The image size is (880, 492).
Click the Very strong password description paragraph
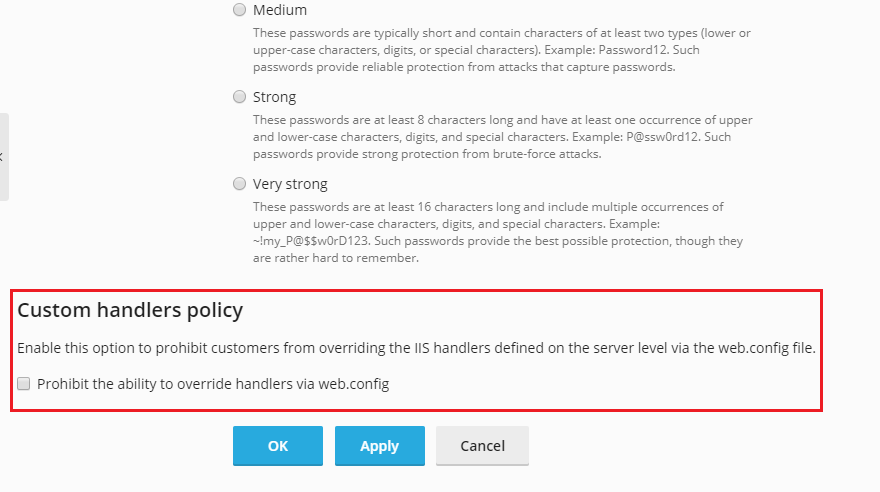(498, 232)
